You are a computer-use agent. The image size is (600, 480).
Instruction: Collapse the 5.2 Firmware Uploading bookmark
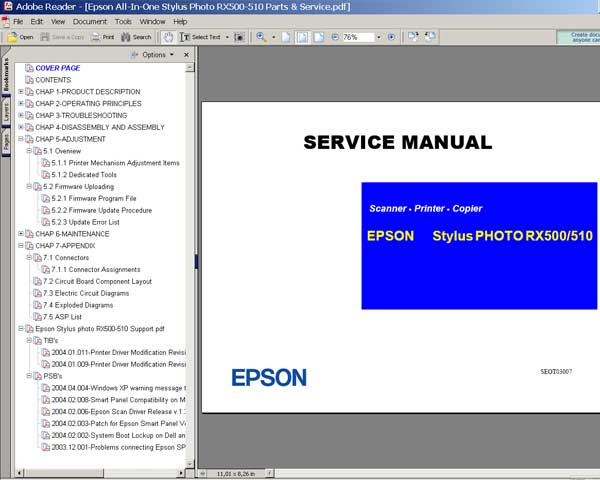29,186
